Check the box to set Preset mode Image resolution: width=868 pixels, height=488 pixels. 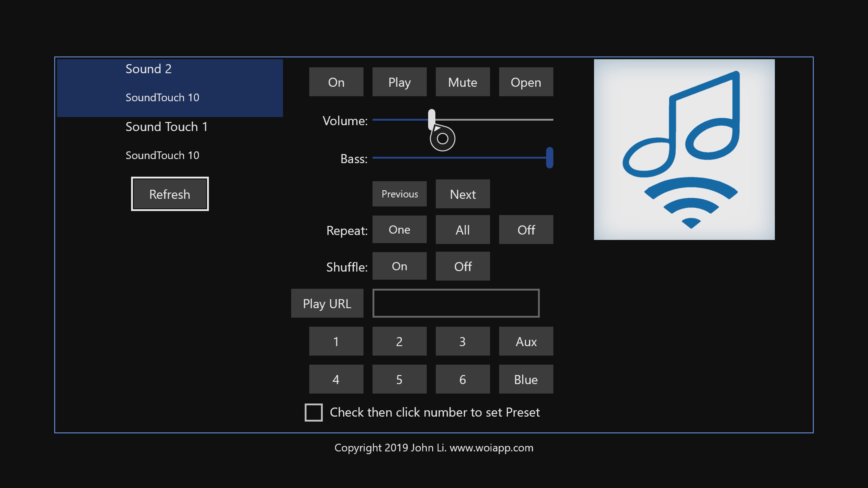[313, 412]
